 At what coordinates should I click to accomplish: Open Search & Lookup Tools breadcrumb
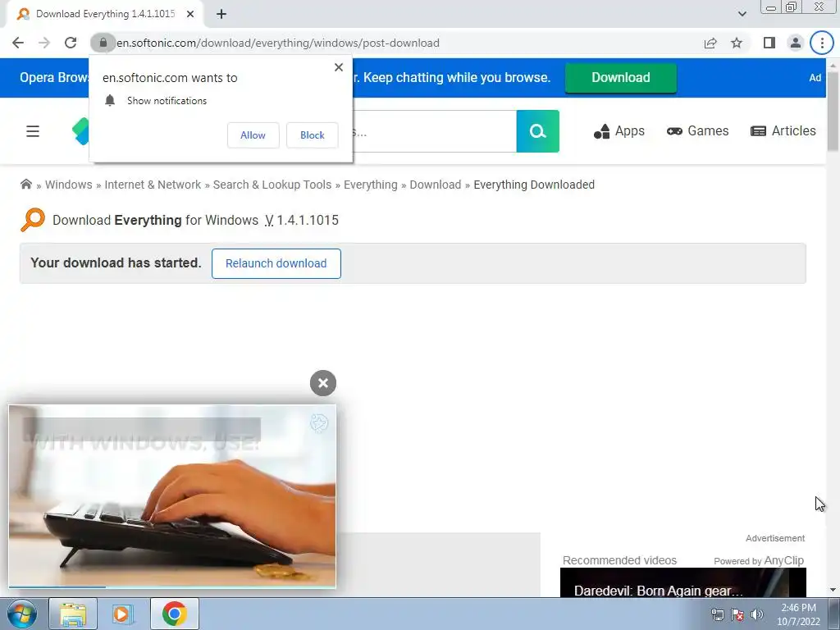pyautogui.click(x=272, y=185)
